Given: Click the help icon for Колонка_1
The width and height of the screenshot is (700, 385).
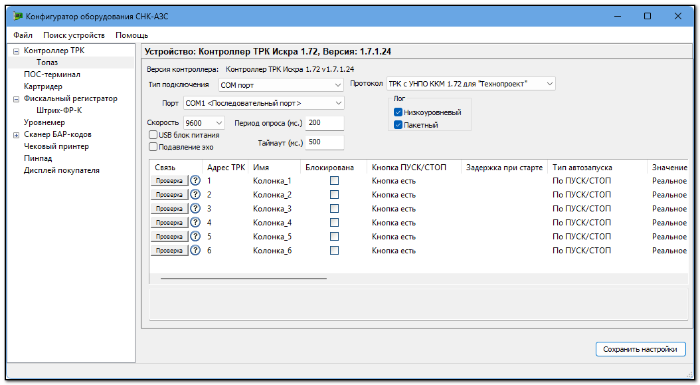Looking at the screenshot, I should (x=195, y=180).
